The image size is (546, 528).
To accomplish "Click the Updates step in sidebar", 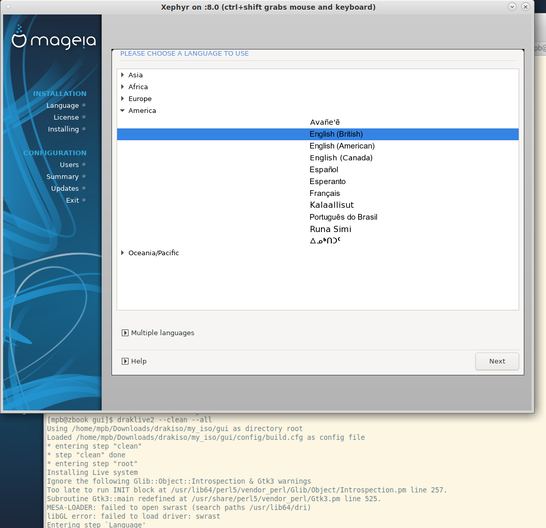I will [65, 188].
